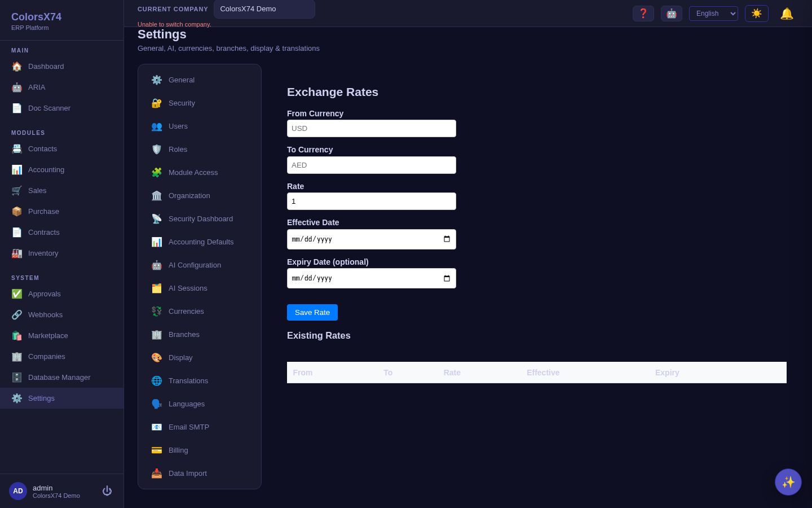The image size is (812, 508).
Task: Click the power logout icon
Action: pyautogui.click(x=107, y=491)
